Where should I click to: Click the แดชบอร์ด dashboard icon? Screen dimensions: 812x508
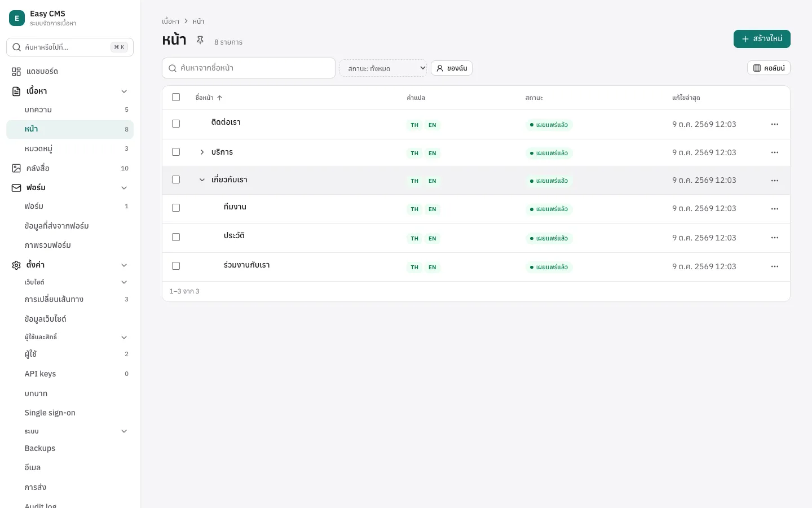[16, 72]
